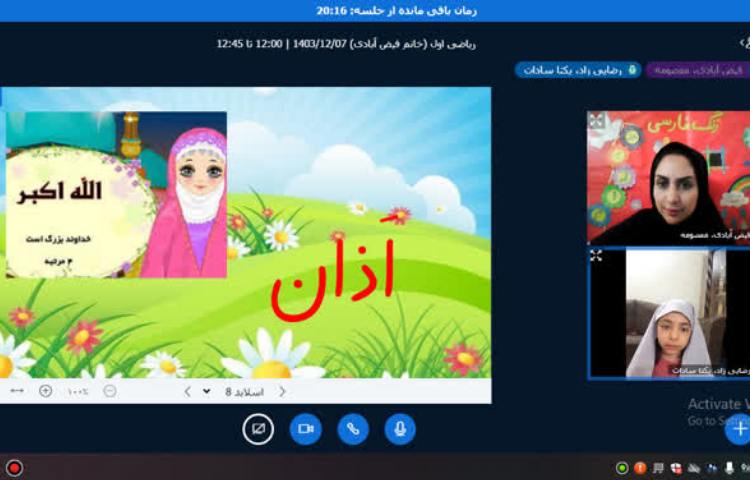Zoom out of the presentation slide
Screen dimensions: 750x480
110,391
